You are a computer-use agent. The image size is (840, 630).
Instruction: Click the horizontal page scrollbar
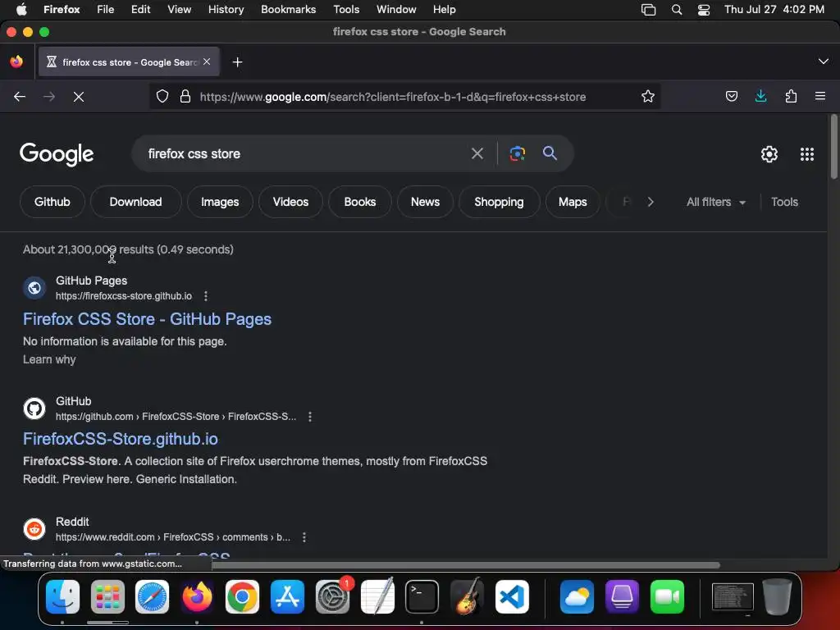point(466,565)
